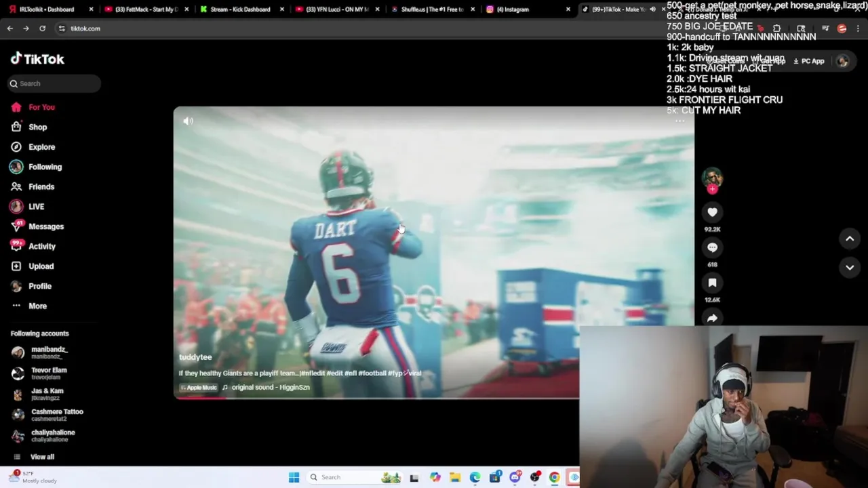
Task: Open profile avatar in top right
Action: (x=842, y=61)
